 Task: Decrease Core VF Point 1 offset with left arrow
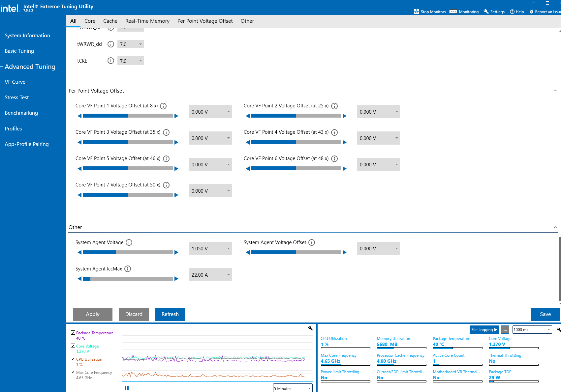(79, 116)
